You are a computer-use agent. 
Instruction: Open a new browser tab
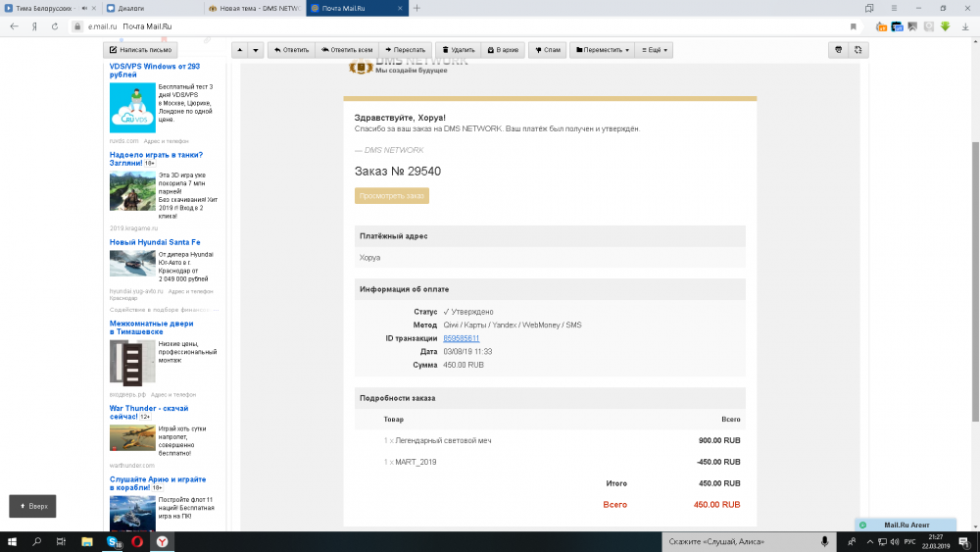pyautogui.click(x=417, y=8)
